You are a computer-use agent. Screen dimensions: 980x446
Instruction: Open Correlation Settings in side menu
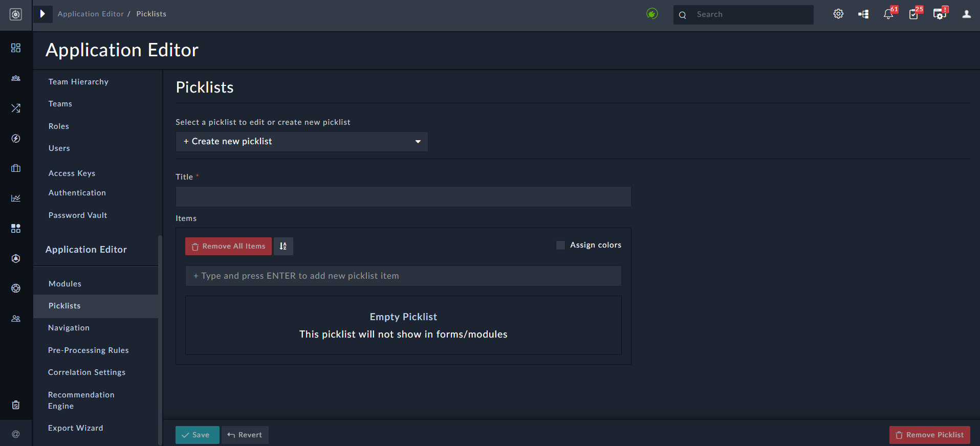click(86, 372)
